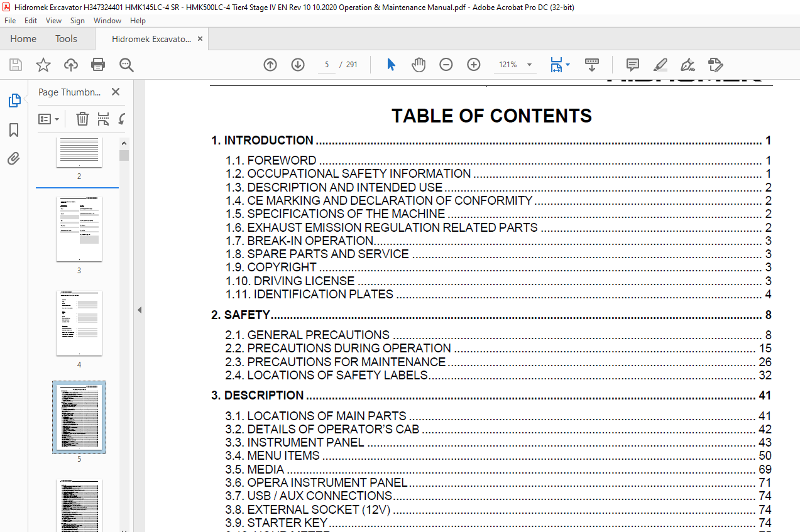
Task: Open the Sign document pen icon
Action: pos(688,65)
